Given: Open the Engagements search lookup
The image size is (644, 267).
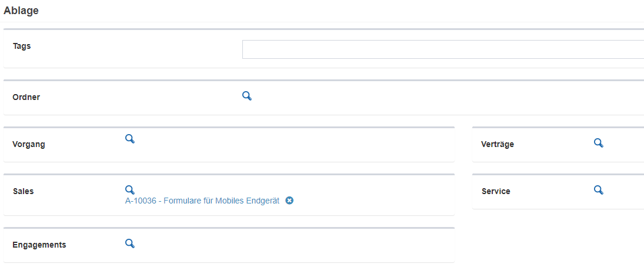Looking at the screenshot, I should 130,243.
